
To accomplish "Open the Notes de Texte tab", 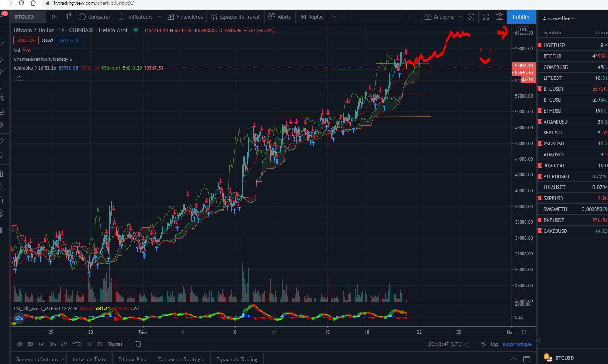I will click(89, 359).
